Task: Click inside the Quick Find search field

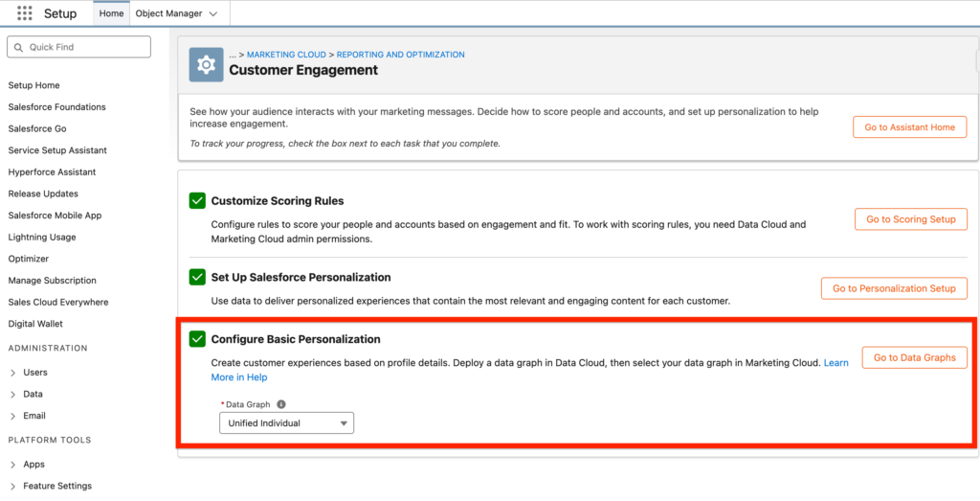Action: click(x=86, y=47)
